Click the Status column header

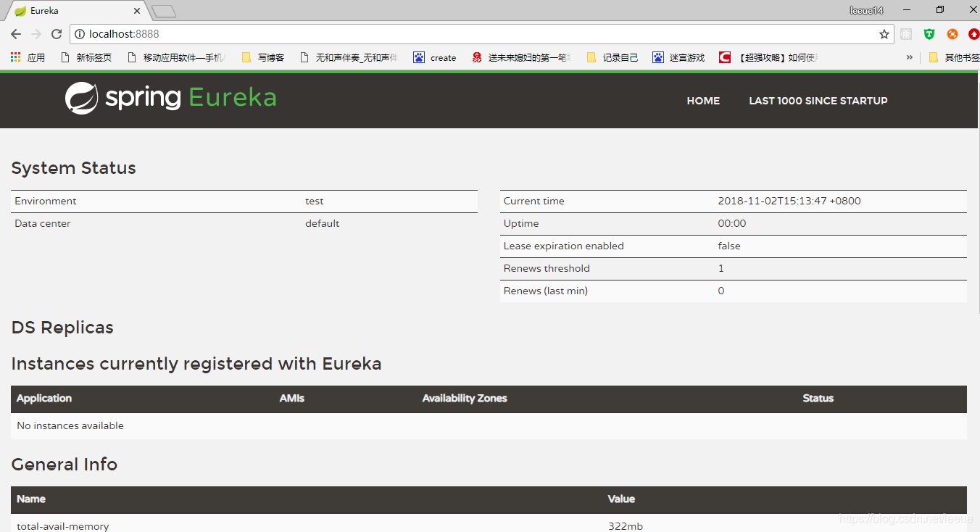pyautogui.click(x=818, y=398)
